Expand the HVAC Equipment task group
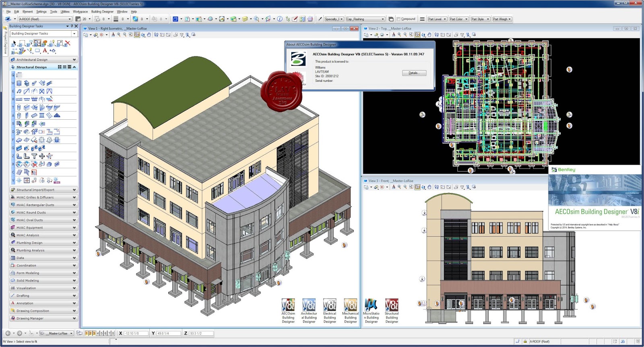This screenshot has width=644, height=347. 43,228
